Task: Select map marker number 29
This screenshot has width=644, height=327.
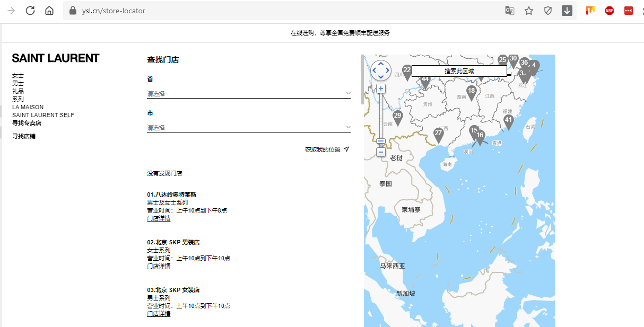Action: tap(398, 118)
